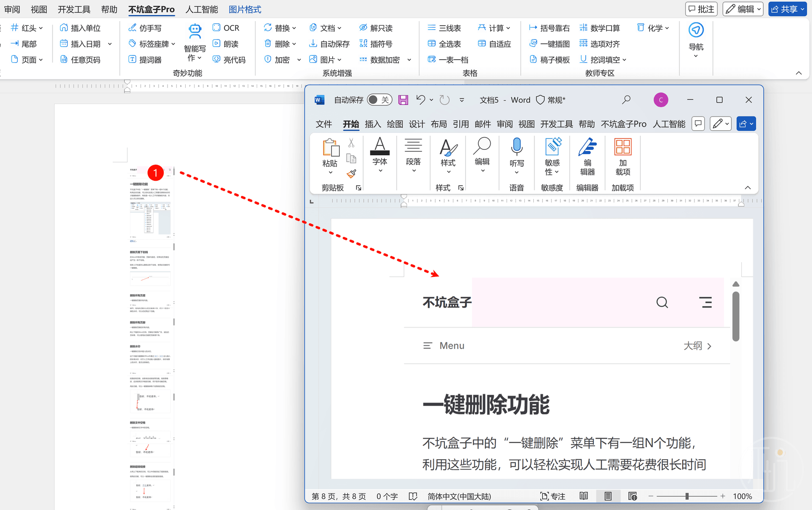This screenshot has width=812, height=510.
Task: Click format painter brush in 文档5 clipboard group
Action: pyautogui.click(x=351, y=174)
